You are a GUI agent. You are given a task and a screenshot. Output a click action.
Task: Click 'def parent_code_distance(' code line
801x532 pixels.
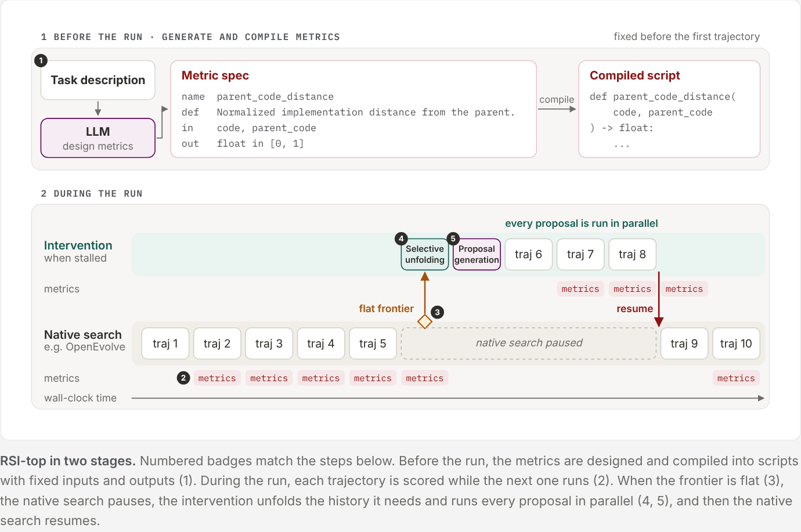(x=662, y=97)
